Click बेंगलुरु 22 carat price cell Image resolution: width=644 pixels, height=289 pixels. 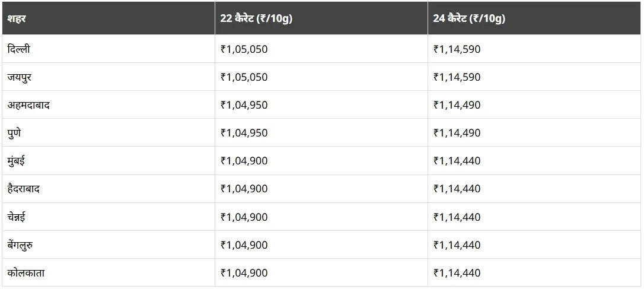pos(321,244)
